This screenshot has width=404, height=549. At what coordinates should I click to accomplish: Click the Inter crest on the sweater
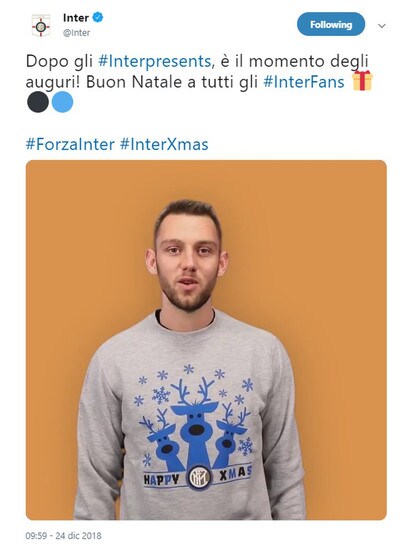(x=199, y=477)
